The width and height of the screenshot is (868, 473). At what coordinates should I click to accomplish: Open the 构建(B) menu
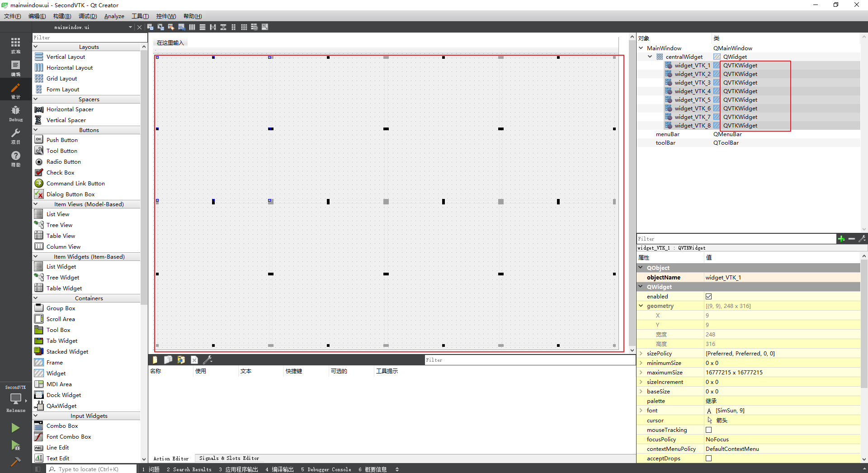pos(62,16)
